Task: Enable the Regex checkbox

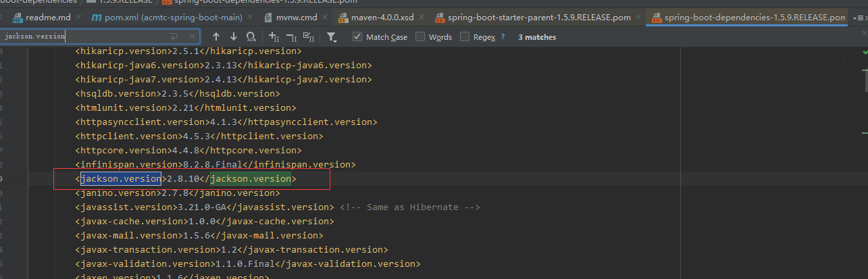Action: coord(465,37)
